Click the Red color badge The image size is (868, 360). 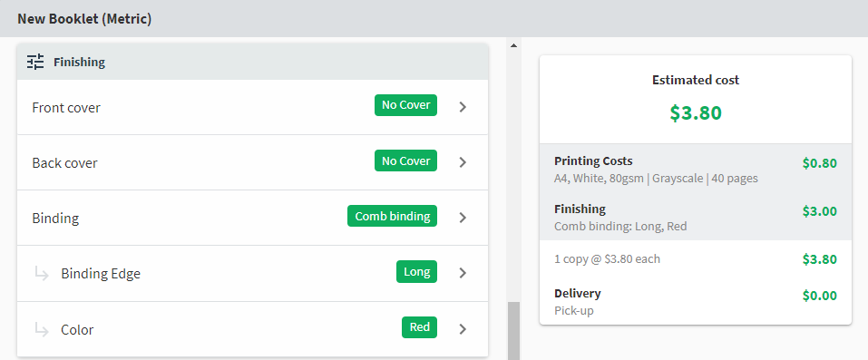point(420,327)
